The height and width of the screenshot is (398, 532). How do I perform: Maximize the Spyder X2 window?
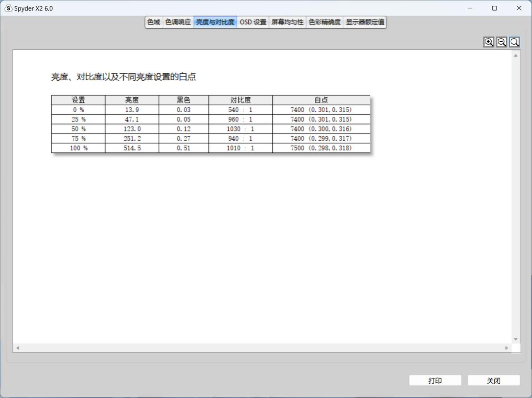coord(494,8)
